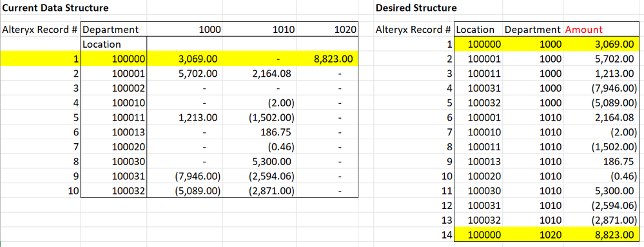Click 186.75 in the Current table

(276, 133)
